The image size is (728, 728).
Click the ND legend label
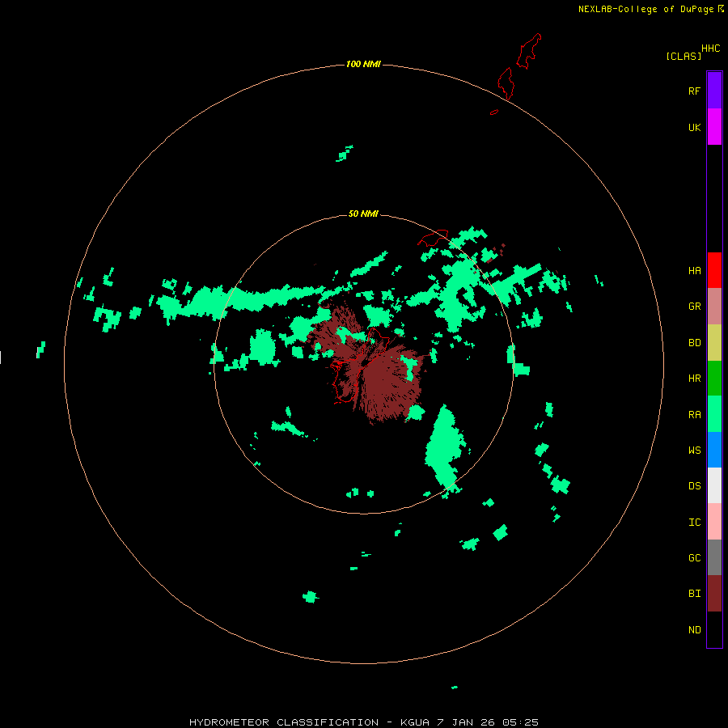click(694, 630)
